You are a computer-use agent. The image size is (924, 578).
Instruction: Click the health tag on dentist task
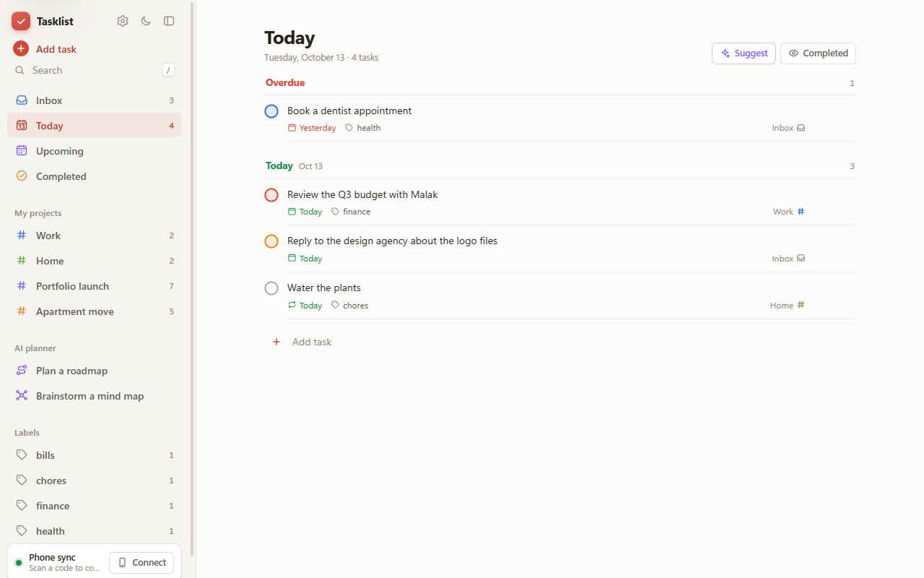click(362, 128)
